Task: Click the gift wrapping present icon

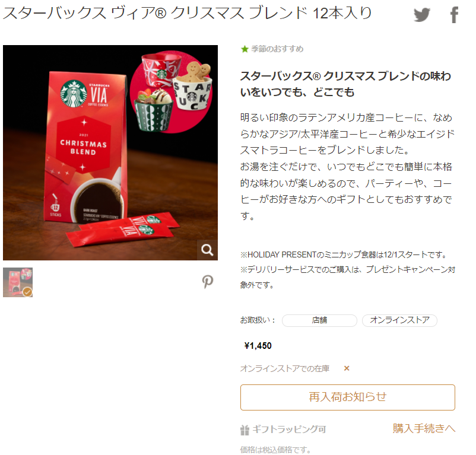Action: point(245,430)
